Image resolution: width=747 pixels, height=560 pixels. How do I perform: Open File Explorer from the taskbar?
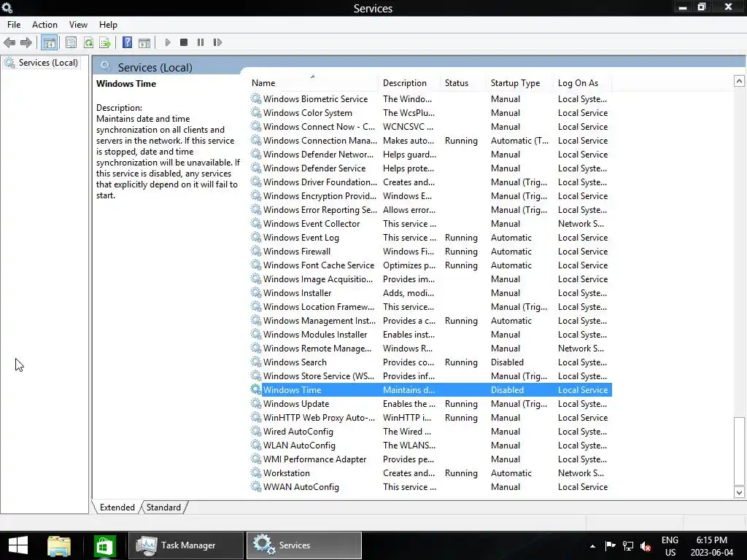pyautogui.click(x=59, y=545)
